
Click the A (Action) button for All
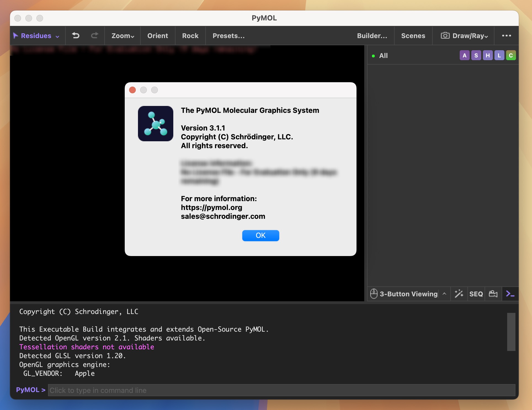point(465,55)
